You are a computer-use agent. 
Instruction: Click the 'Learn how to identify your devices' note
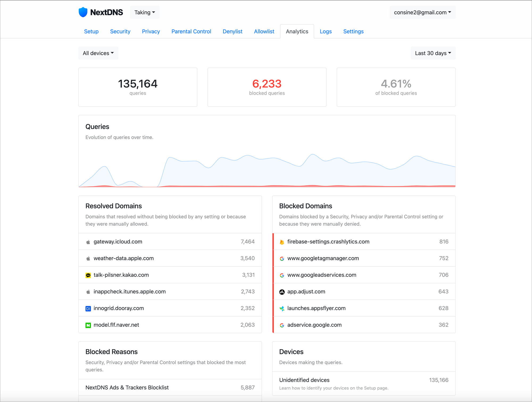click(334, 388)
